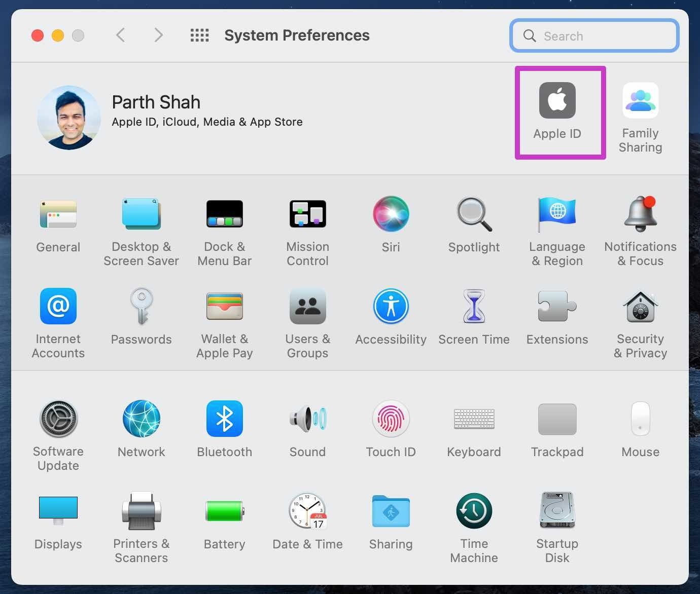Click the Parth Shah account name
The width and height of the screenshot is (700, 594).
156,102
